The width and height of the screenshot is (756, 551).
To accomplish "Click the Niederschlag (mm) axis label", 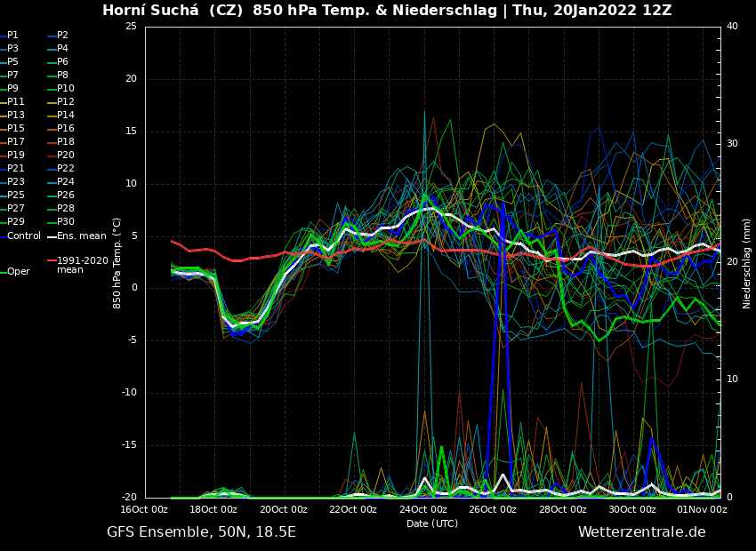I will (747, 263).
